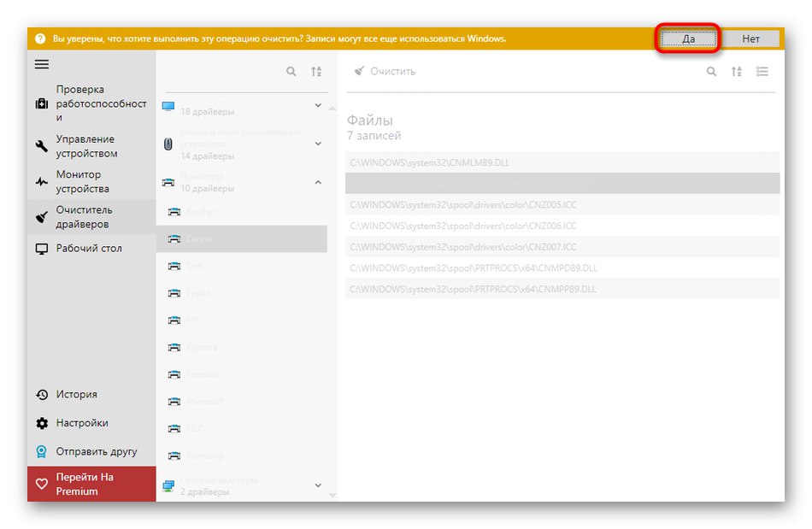Click the Принтеры category printer icon

click(x=168, y=182)
